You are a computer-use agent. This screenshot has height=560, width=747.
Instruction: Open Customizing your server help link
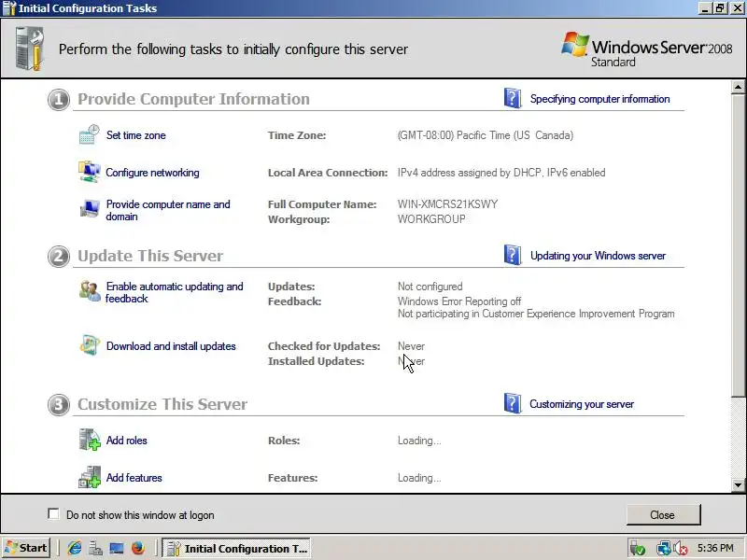tap(582, 404)
